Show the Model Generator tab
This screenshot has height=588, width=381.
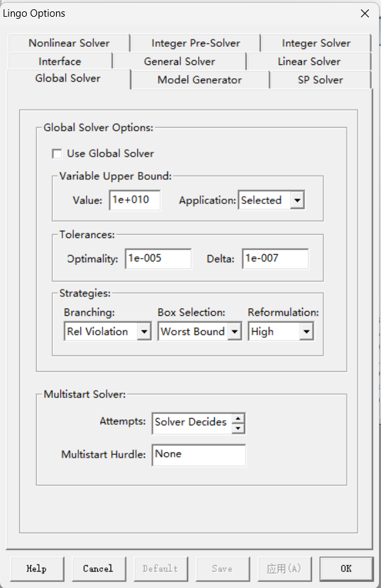click(200, 80)
